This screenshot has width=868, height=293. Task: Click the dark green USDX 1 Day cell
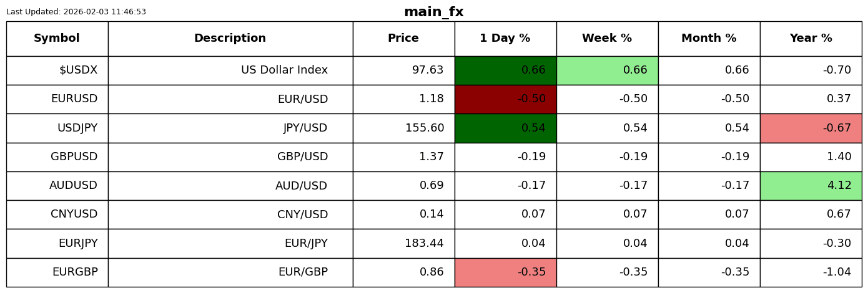(x=505, y=70)
